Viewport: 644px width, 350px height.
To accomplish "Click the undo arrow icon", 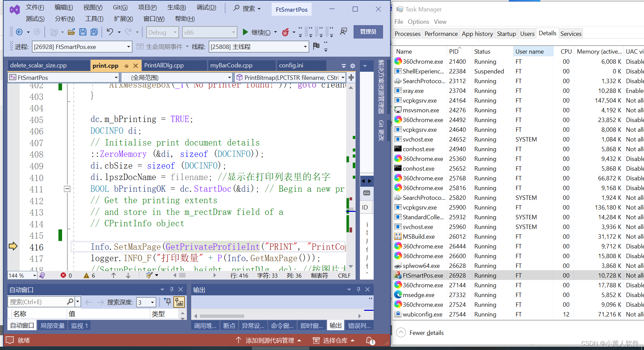I will click(110, 32).
